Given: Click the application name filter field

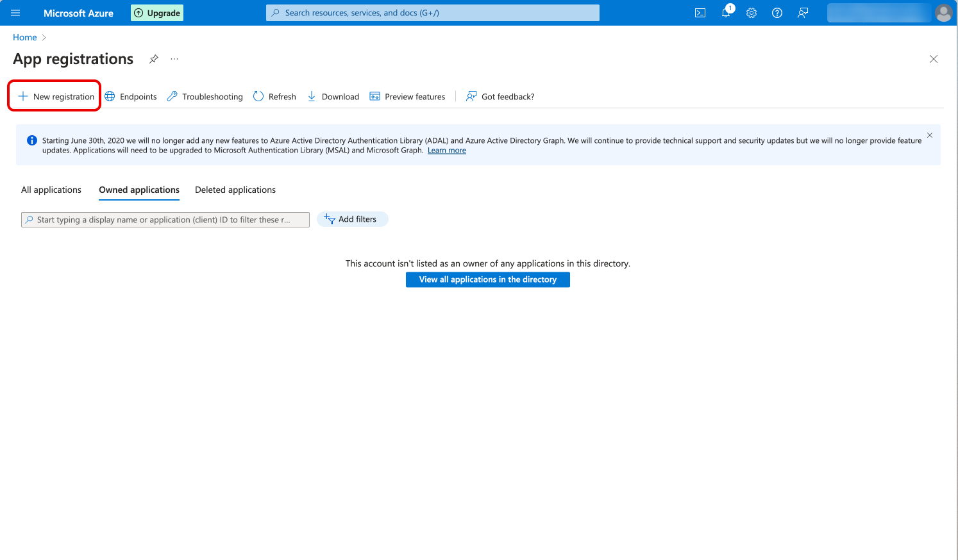Looking at the screenshot, I should (165, 220).
